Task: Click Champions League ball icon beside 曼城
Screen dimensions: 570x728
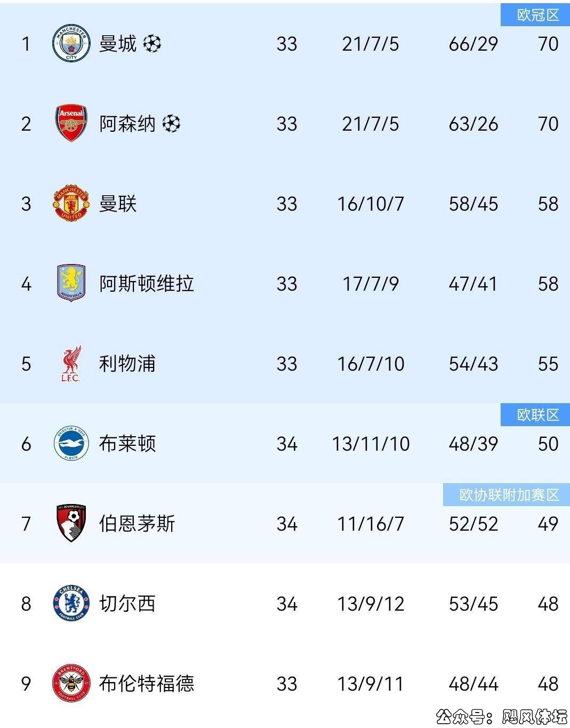Action: coord(152,43)
